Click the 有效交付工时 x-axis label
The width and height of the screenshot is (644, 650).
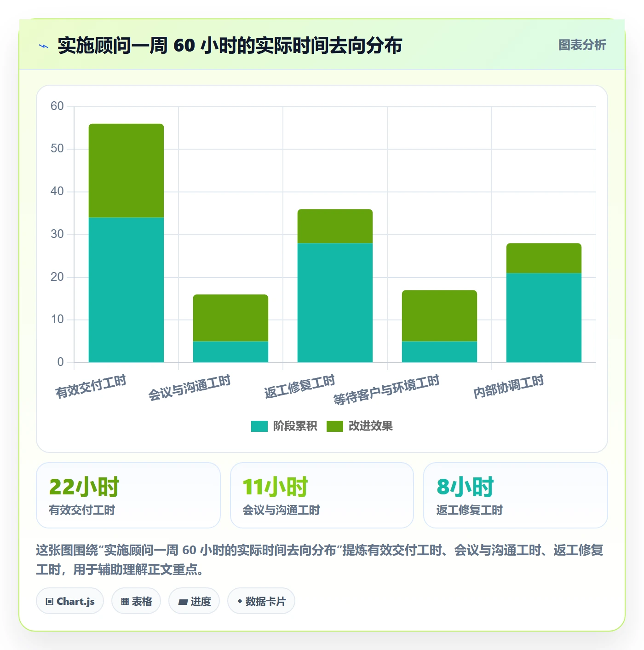click(91, 387)
